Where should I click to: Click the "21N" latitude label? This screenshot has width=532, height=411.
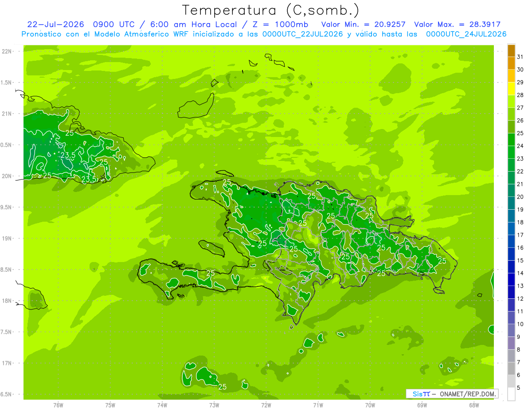[8, 114]
